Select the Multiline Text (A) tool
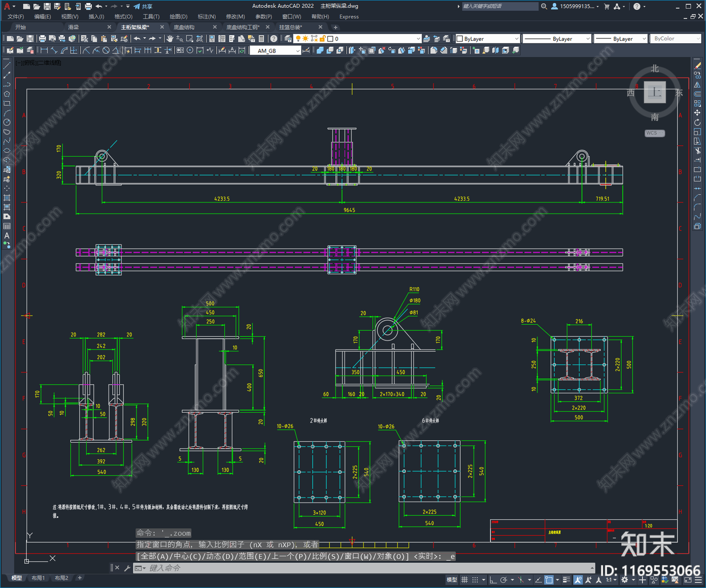The image size is (706, 588). coord(7,236)
